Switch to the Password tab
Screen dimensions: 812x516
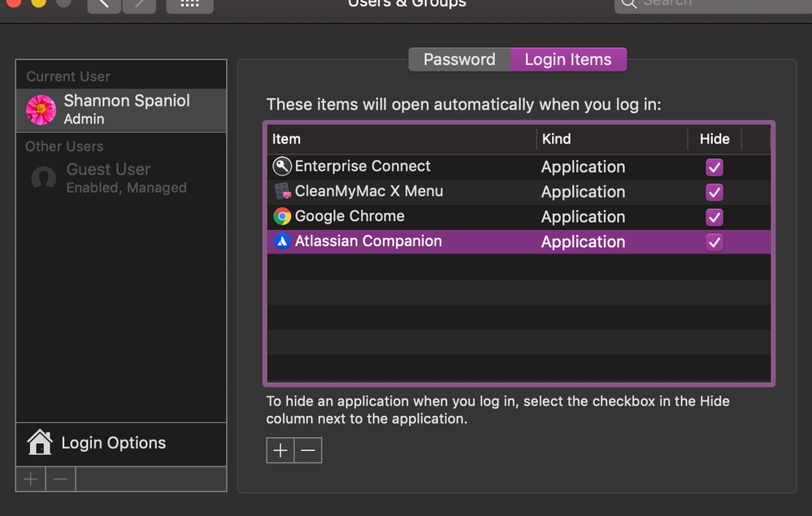460,59
